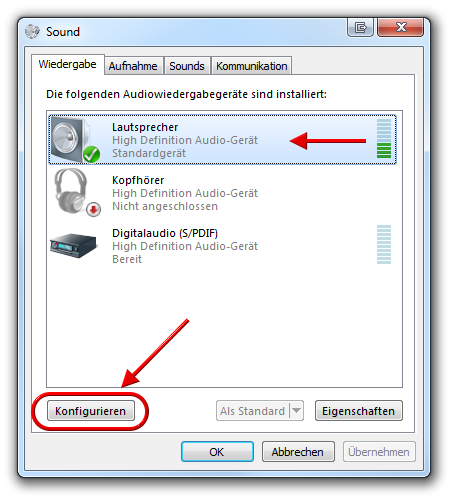This screenshot has height=498, width=453.
Task: Click the Kopfhörer headphones icon
Action: click(71, 191)
